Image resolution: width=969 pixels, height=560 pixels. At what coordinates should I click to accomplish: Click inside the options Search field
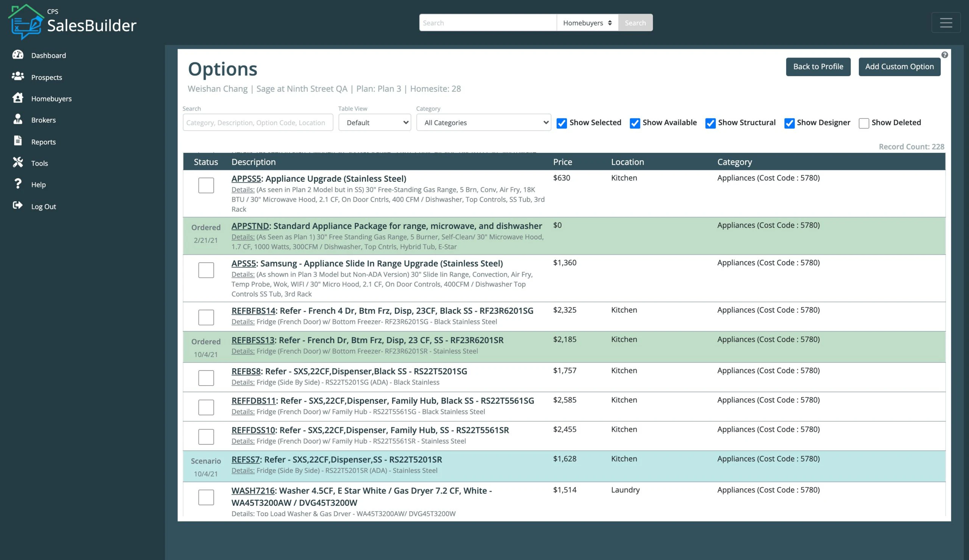pyautogui.click(x=258, y=122)
